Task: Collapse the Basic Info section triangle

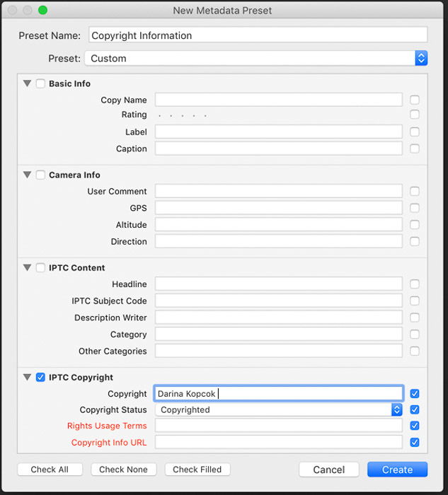Action: point(27,83)
